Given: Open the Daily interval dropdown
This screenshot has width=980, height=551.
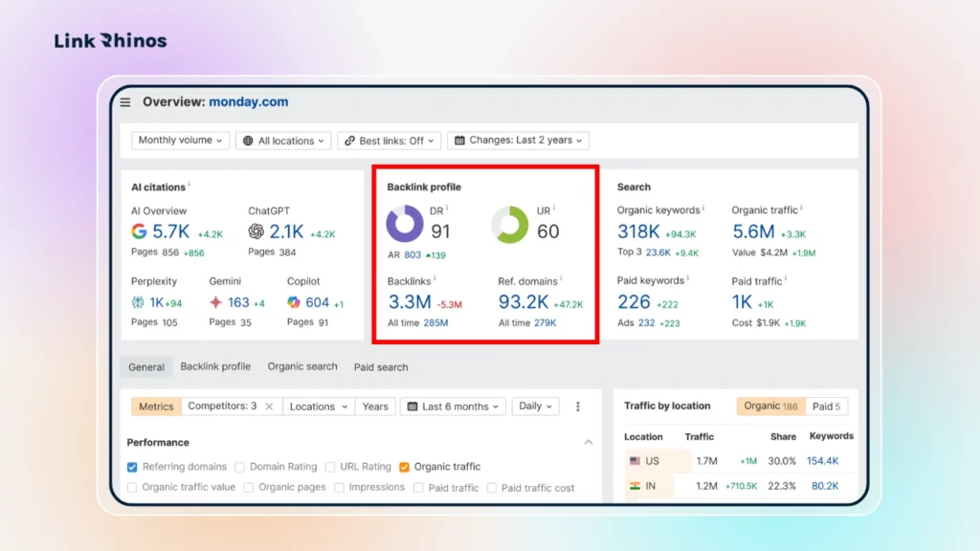Looking at the screenshot, I should point(535,406).
